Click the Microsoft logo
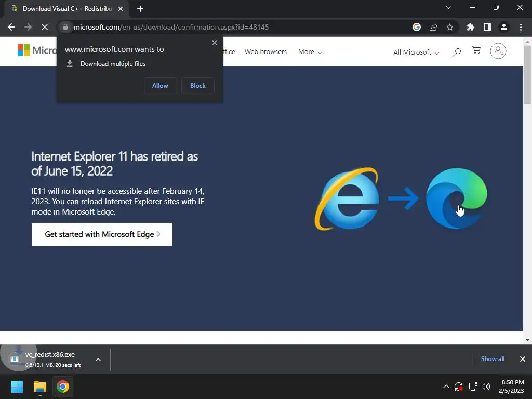Screen dimensions: 532x399 coord(37,50)
